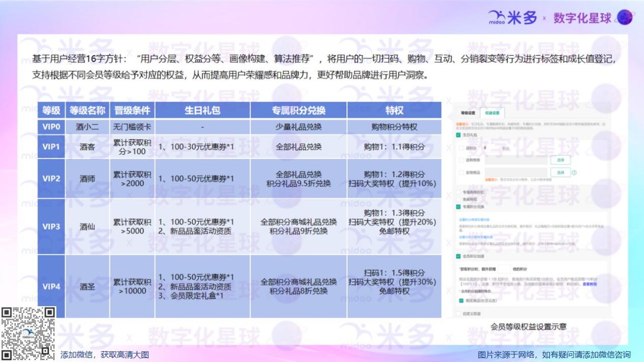Switch to the 等级设置 tab

coord(468,113)
